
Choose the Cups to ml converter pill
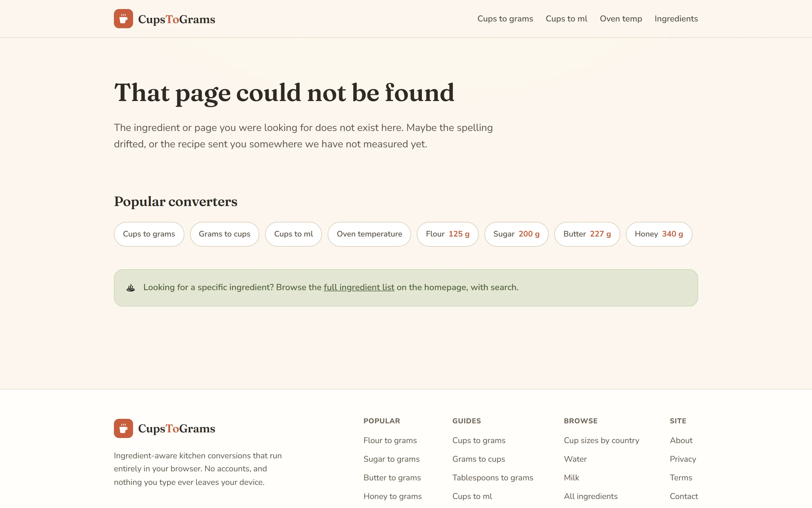point(293,234)
